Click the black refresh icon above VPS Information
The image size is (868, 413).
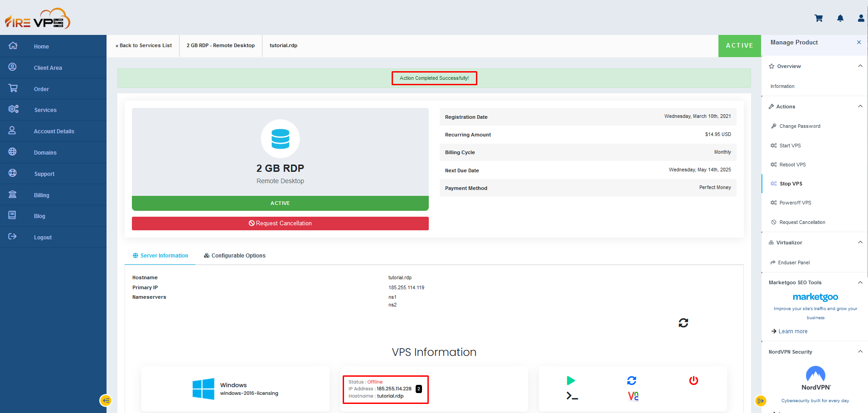tap(684, 323)
